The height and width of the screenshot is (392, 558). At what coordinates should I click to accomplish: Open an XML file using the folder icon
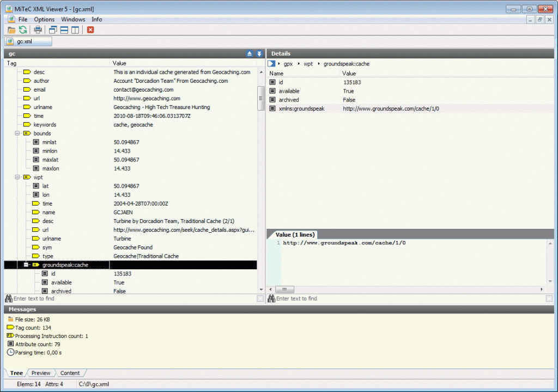(11, 30)
